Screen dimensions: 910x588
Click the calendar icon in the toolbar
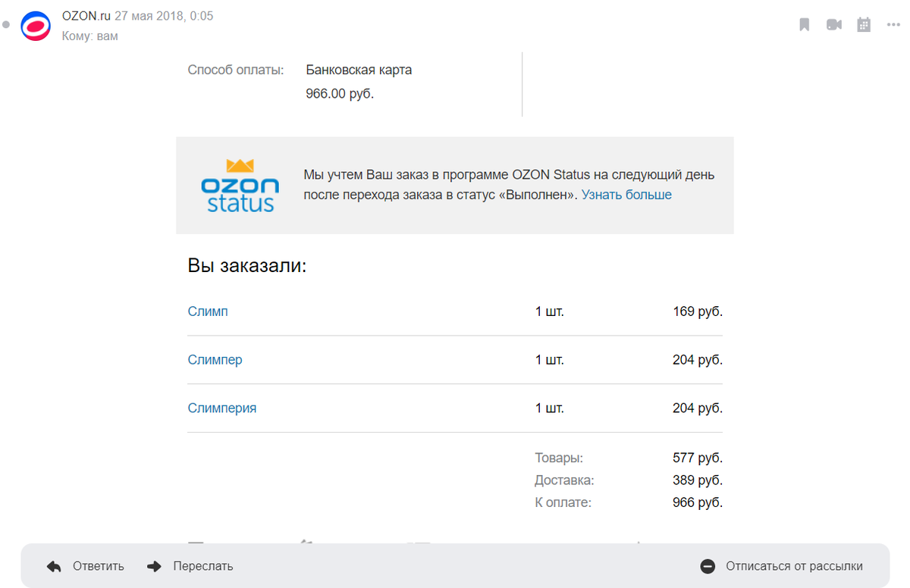pos(864,24)
